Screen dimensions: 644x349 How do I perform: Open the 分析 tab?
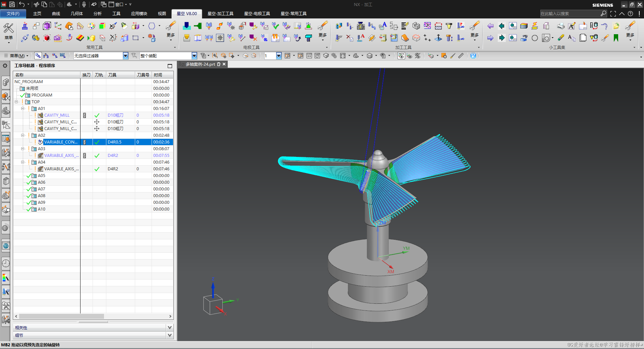click(x=98, y=14)
